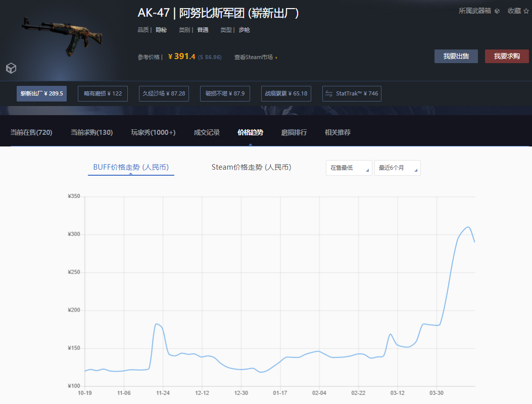Open the 玩家秀(1000+) section
This screenshot has width=532, height=404.
[153, 132]
